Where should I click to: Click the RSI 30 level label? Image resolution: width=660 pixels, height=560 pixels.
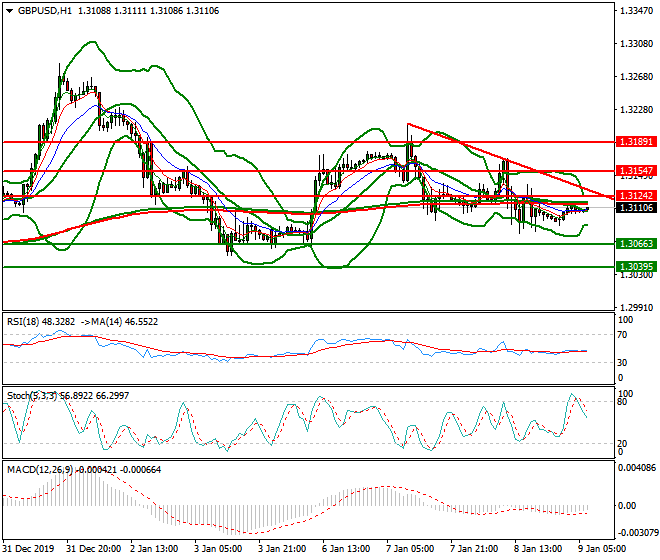coord(623,363)
